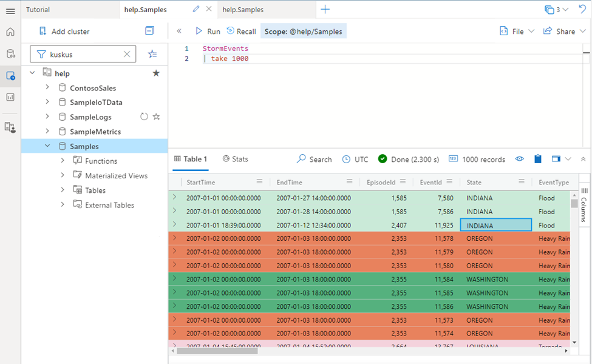Open StartTime column menu
This screenshot has height=364, width=592.
259,181
